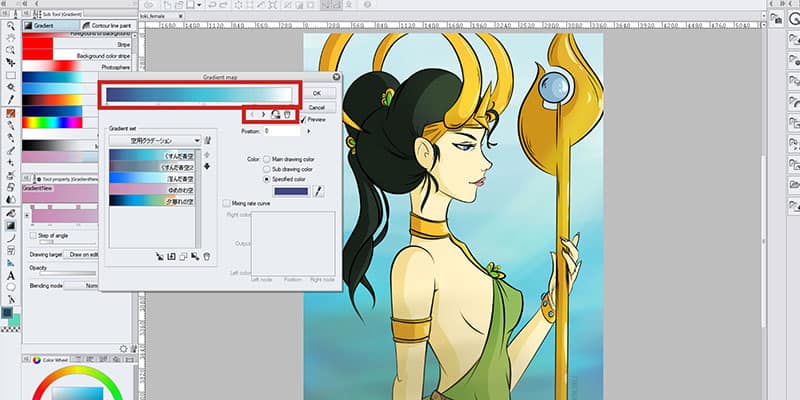Open gradient set settings wrench icon
This screenshot has width=800, height=400.
(208, 140)
